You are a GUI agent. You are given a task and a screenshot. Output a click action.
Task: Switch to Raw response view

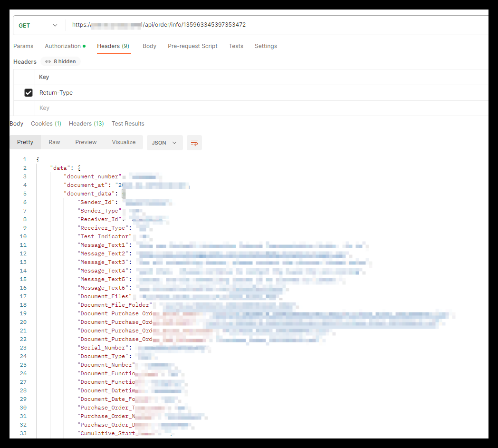click(54, 142)
